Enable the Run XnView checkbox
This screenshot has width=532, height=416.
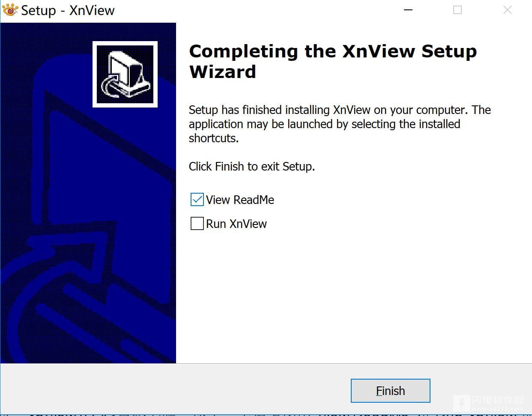pyautogui.click(x=197, y=224)
